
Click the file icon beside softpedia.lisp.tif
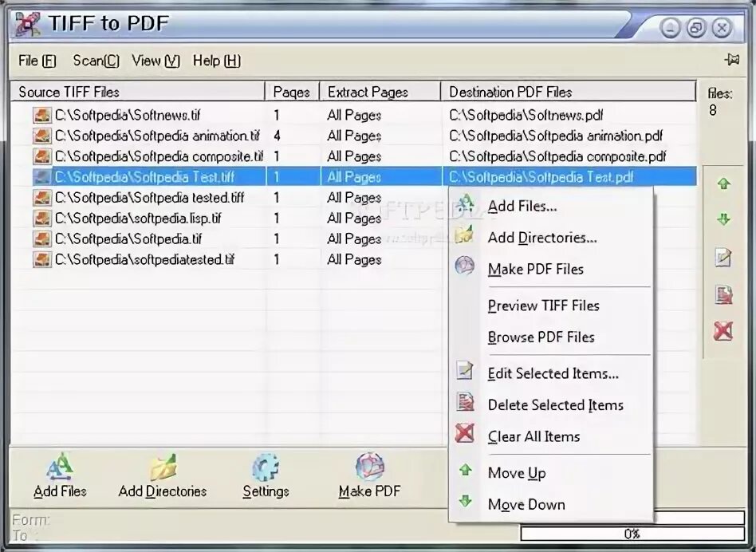pos(42,219)
